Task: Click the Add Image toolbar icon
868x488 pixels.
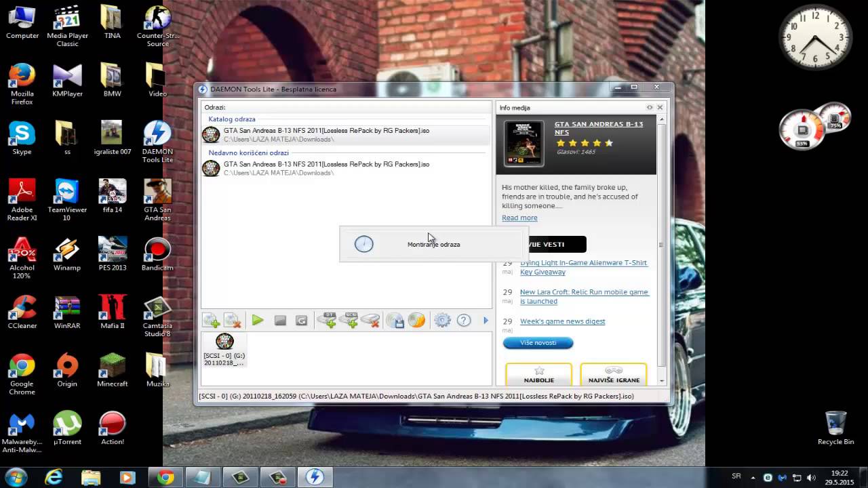Action: tap(212, 321)
